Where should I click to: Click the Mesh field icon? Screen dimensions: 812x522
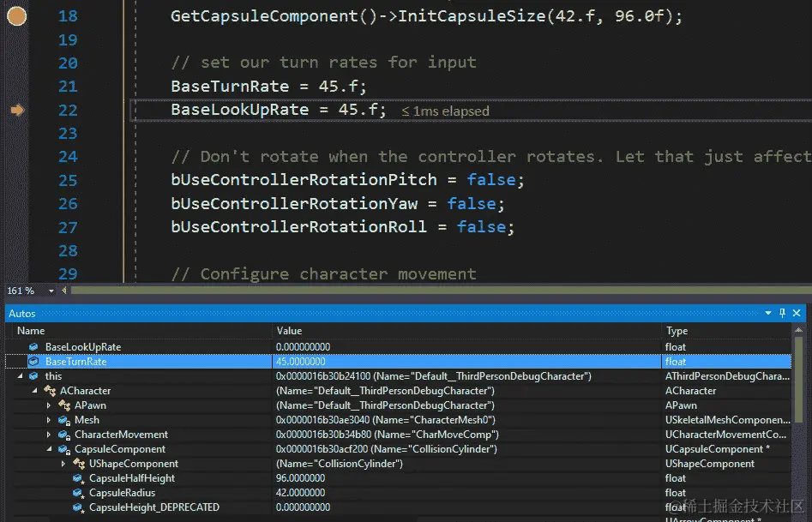64,420
